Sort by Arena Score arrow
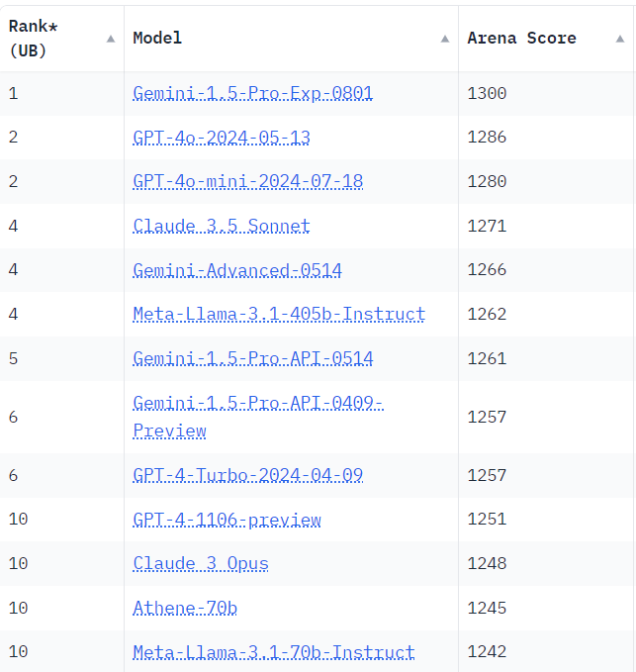This screenshot has height=672, width=636. [620, 39]
